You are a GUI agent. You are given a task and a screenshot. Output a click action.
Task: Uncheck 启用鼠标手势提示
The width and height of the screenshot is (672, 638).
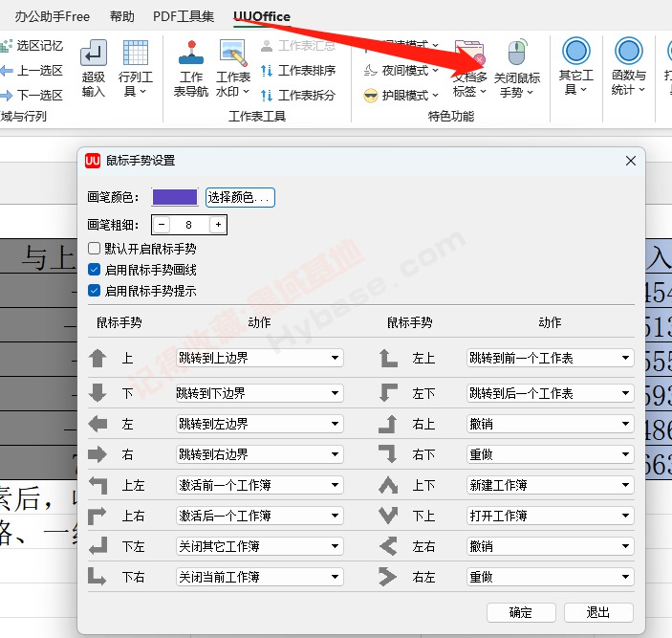94,290
